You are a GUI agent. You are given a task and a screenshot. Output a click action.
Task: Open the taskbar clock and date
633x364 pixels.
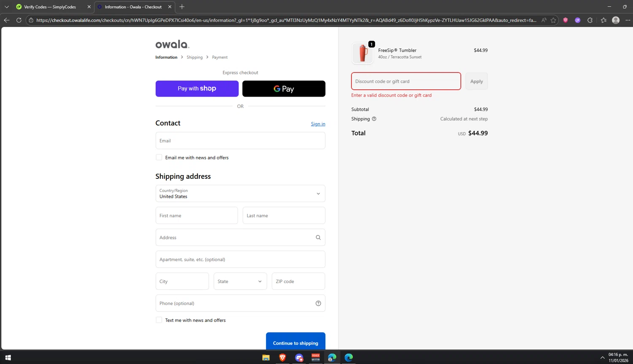click(618, 357)
